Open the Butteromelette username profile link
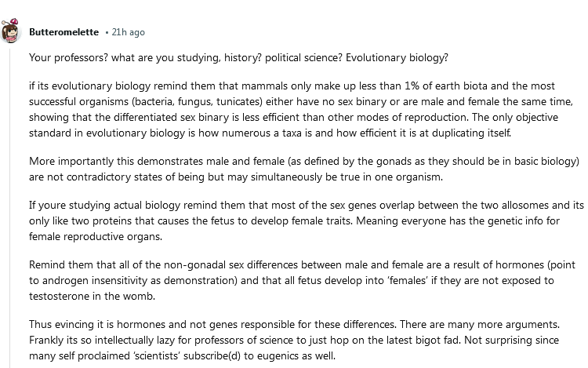The image size is (588, 368). coord(64,32)
